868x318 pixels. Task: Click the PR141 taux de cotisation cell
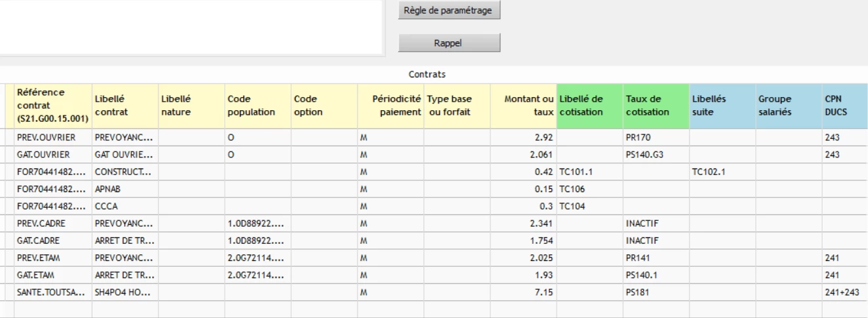[656, 258]
